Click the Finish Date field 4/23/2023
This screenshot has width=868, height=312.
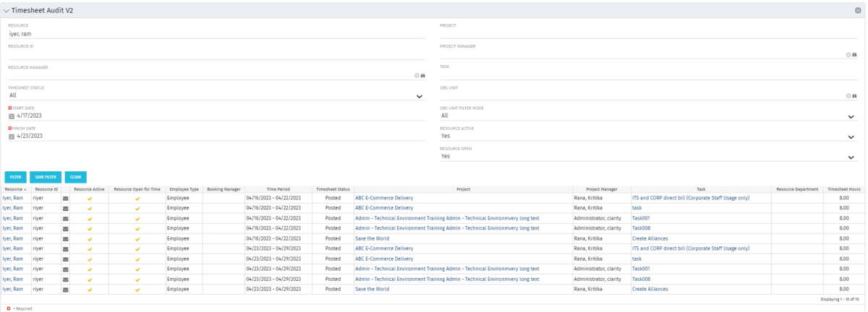click(x=221, y=136)
